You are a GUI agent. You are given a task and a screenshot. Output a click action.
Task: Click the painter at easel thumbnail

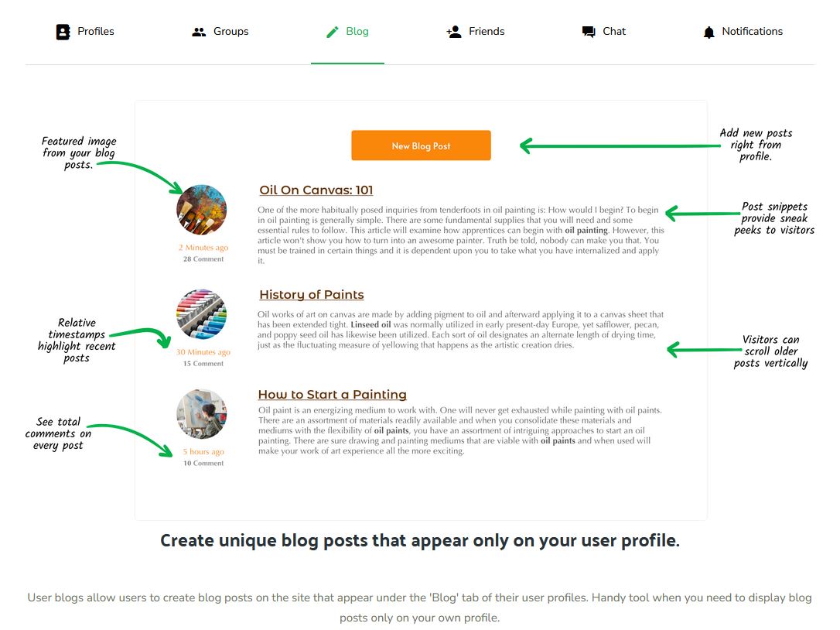(201, 414)
